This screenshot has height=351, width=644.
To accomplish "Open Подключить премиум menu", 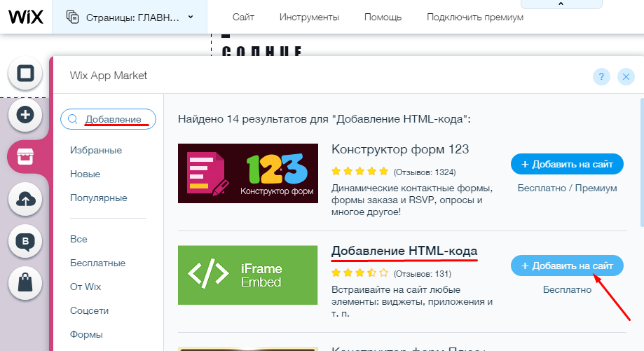I will click(x=475, y=18).
